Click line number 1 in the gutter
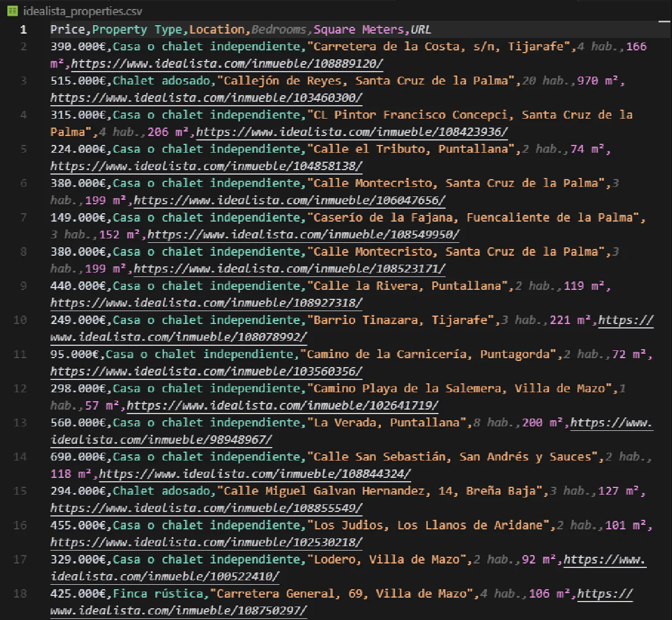Screen dimensions: 672x620 [x=23, y=30]
